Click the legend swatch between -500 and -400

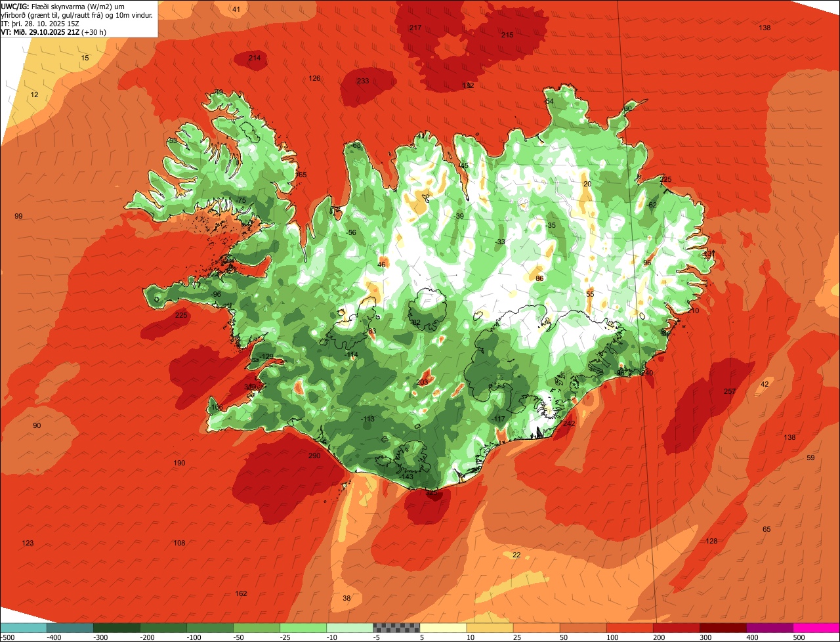coord(24,628)
